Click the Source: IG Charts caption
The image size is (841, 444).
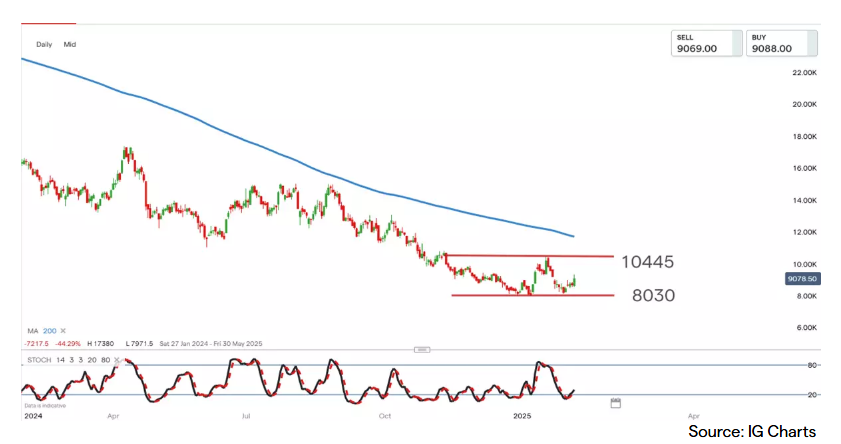tap(752, 431)
